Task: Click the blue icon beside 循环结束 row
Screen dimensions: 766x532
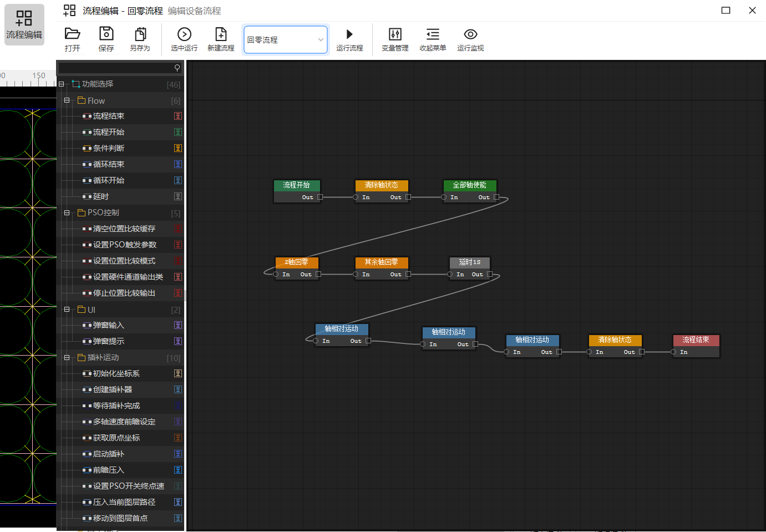Action: (x=178, y=164)
